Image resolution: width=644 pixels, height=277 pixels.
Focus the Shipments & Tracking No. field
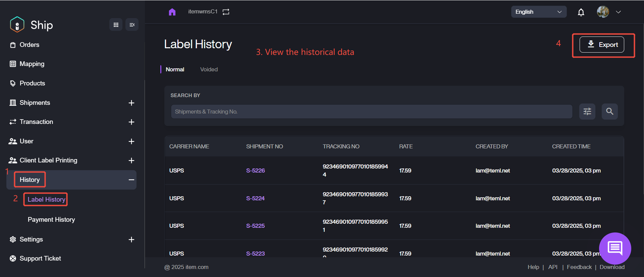[x=371, y=112]
